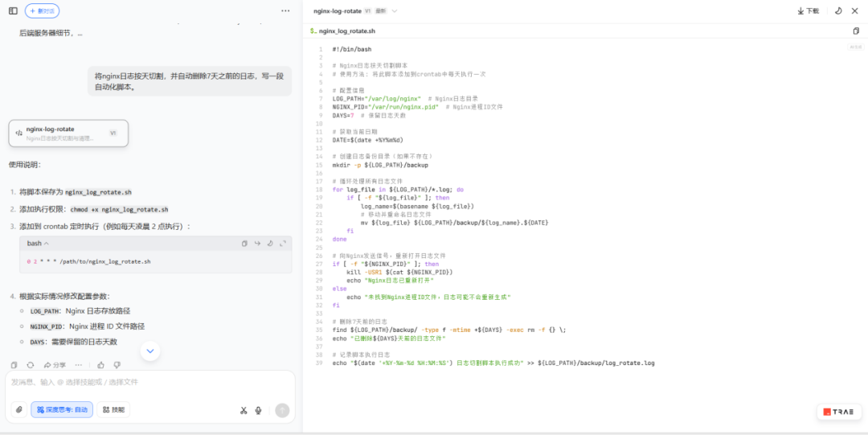Click the kill -USR1 code line
This screenshot has height=435, width=868.
point(399,272)
